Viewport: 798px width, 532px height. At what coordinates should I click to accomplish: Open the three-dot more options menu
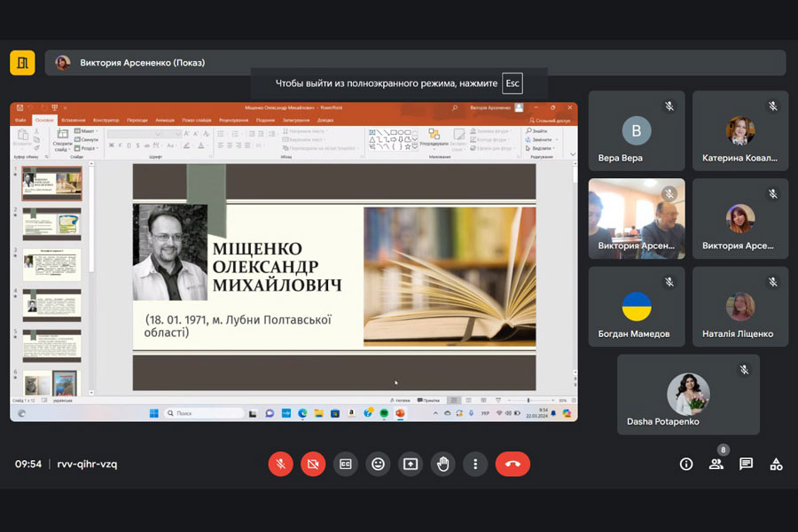(x=475, y=464)
